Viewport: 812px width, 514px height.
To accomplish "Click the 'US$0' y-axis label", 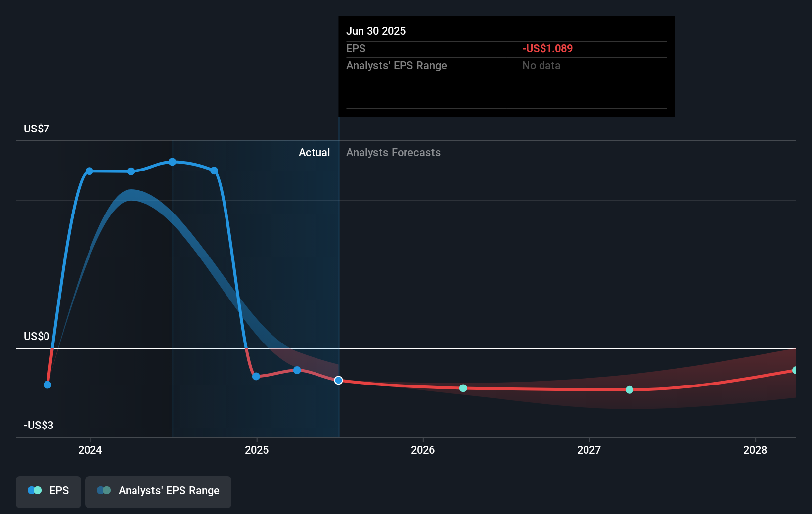I will pyautogui.click(x=37, y=336).
